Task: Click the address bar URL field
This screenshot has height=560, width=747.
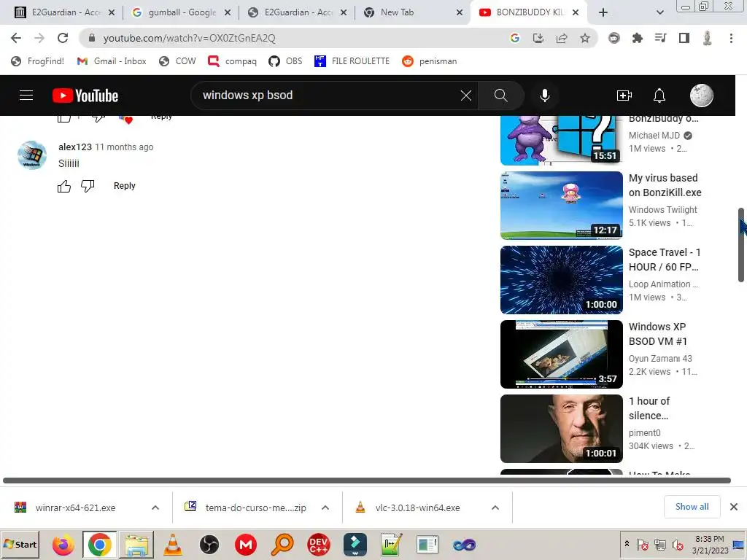Action: tap(295, 38)
